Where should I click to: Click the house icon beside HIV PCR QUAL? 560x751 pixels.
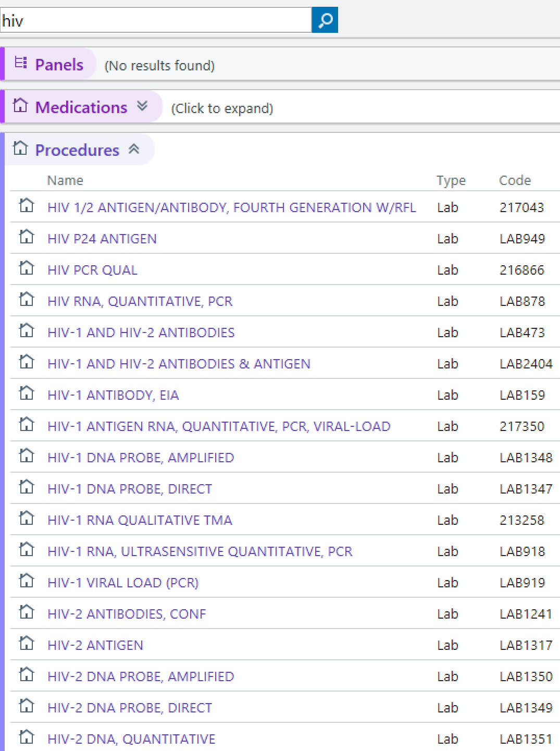pyautogui.click(x=27, y=268)
